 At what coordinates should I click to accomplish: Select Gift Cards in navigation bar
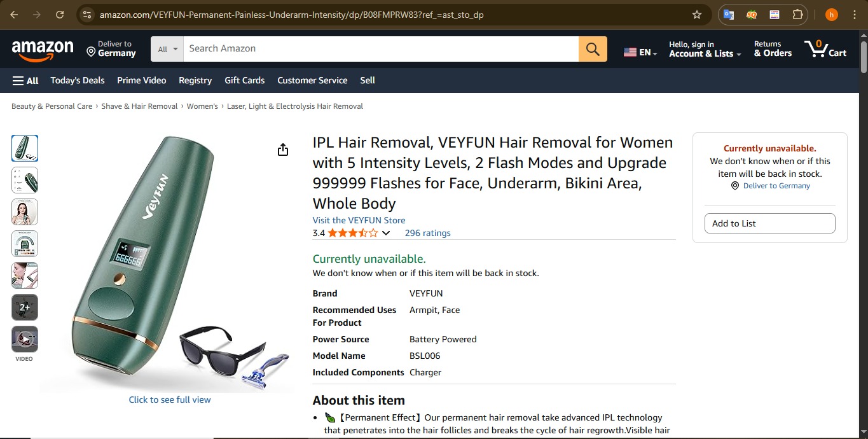pos(244,81)
